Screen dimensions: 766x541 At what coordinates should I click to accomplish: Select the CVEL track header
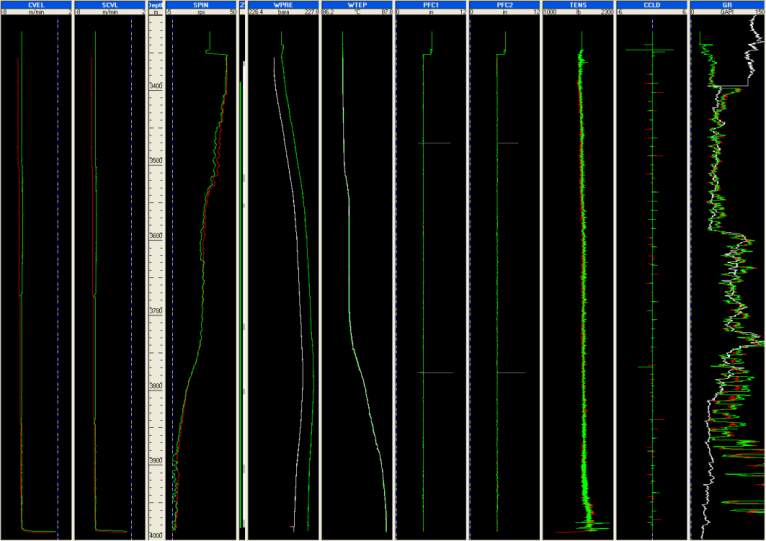click(35, 5)
